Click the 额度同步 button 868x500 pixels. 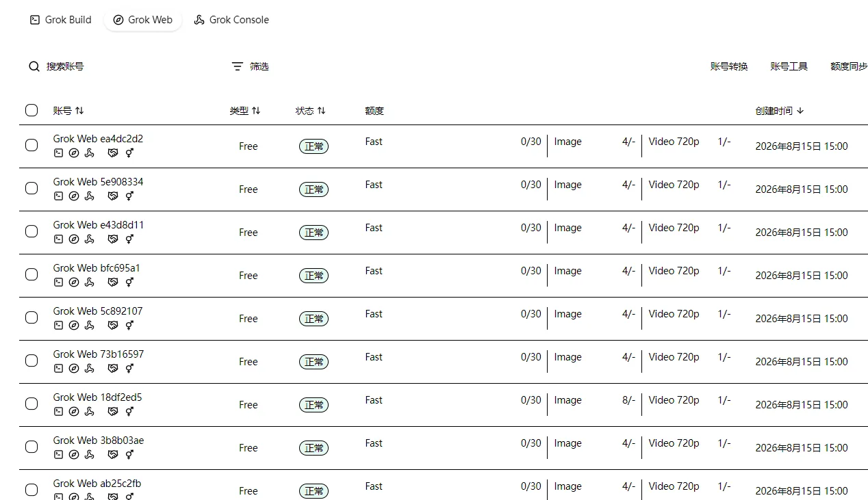click(x=849, y=66)
